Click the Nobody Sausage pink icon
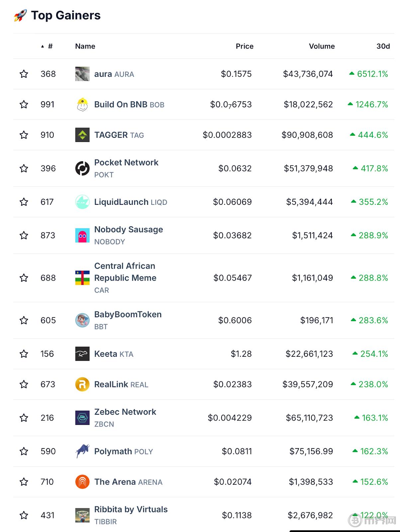The width and height of the screenshot is (400, 532). click(x=82, y=235)
